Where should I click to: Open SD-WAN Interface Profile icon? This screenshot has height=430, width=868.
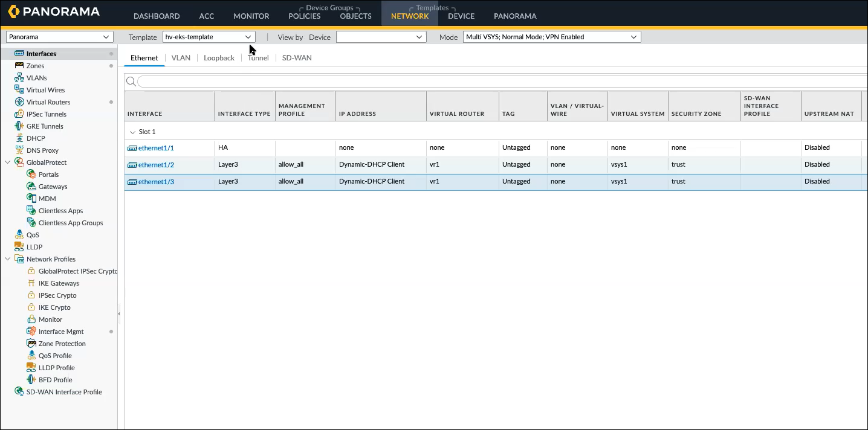coord(19,392)
